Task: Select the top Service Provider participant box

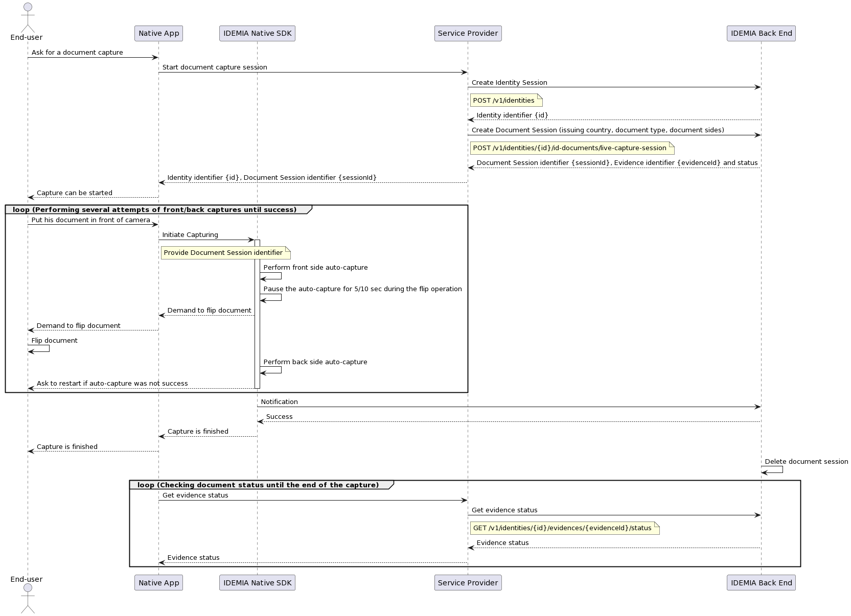Action: (468, 33)
